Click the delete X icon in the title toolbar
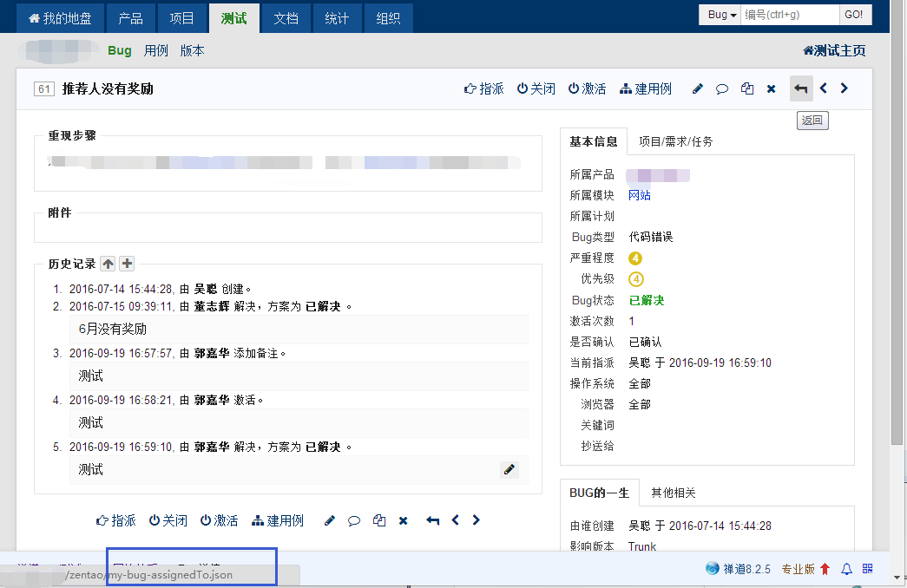The image size is (907, 588). [x=771, y=88]
